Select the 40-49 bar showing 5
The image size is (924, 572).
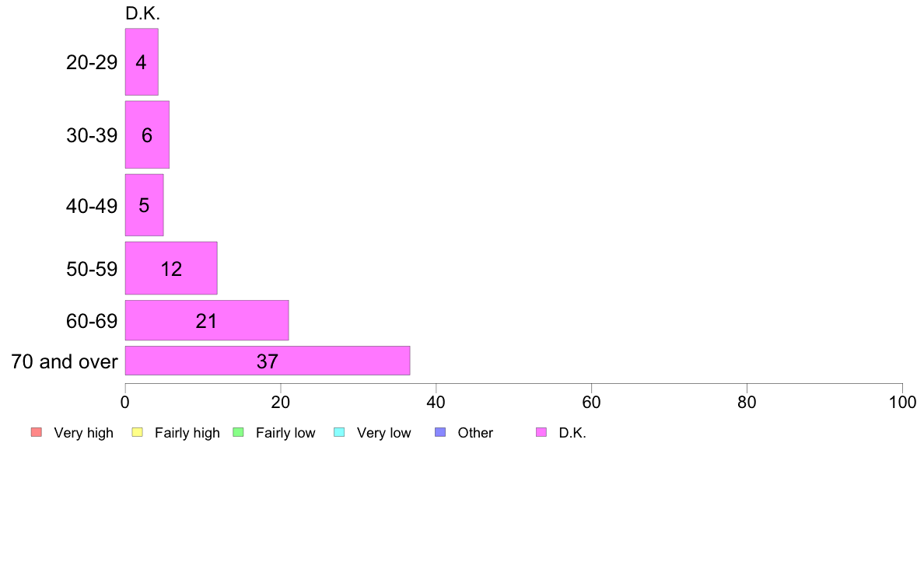tap(145, 205)
